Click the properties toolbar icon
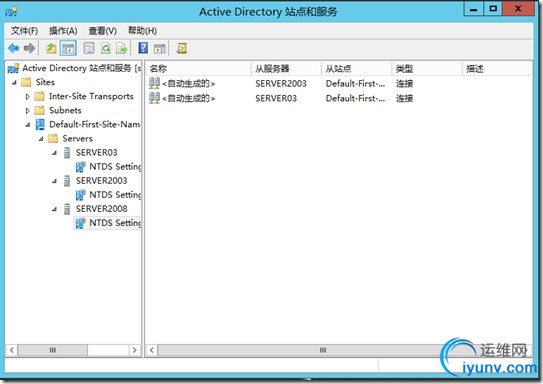Screen dimensions: 543x384 pyautogui.click(x=89, y=48)
